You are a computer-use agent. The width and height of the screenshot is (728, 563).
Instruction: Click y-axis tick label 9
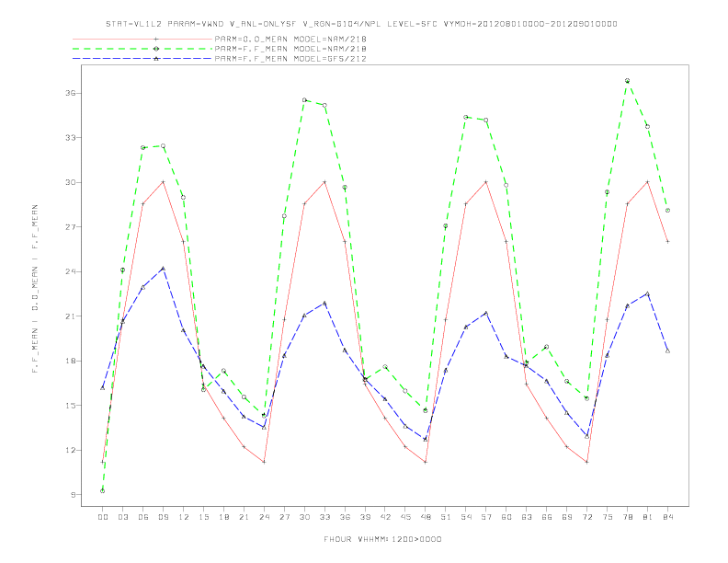73,495
